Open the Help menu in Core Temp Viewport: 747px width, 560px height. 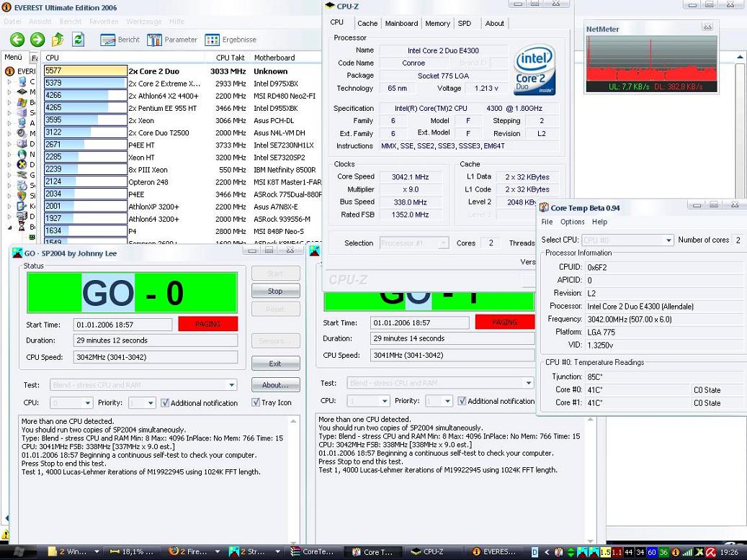(599, 222)
